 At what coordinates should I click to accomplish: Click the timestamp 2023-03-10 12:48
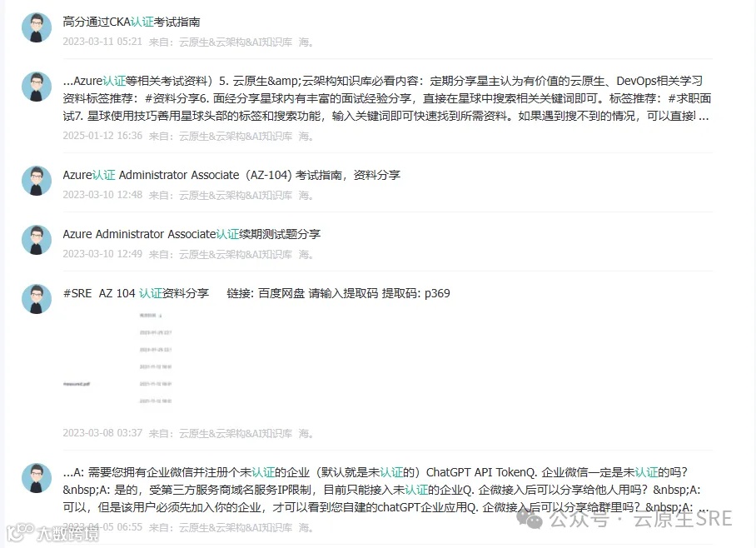click(102, 195)
